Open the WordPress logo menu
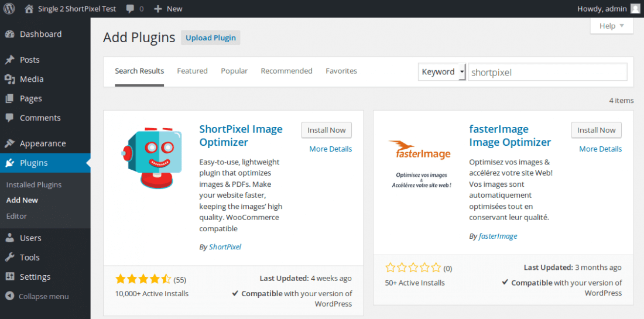 (9, 9)
